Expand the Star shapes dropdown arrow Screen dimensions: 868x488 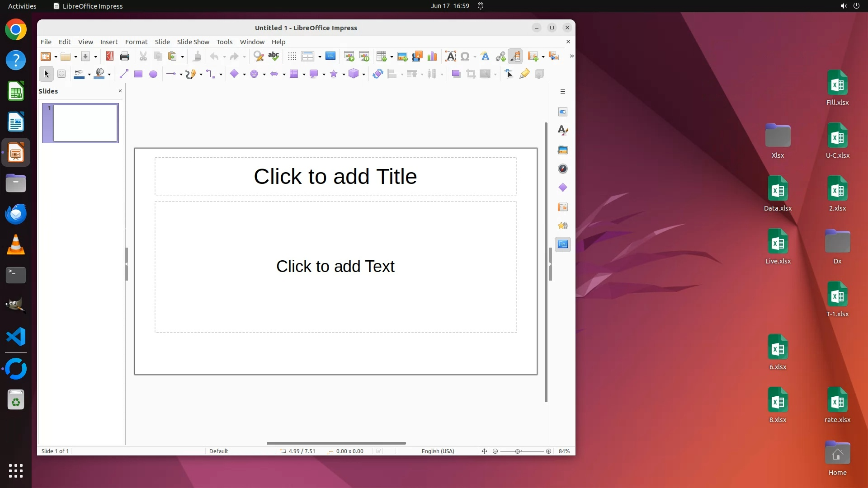(x=344, y=75)
